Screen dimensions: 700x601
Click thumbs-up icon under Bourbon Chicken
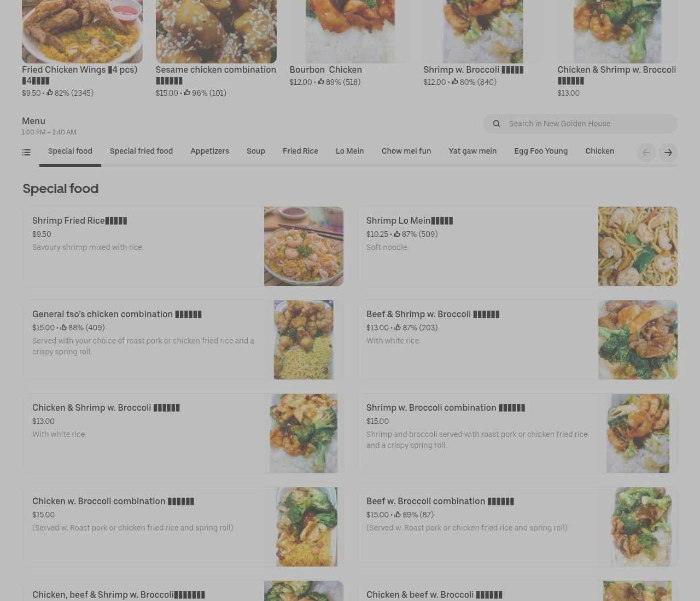(x=321, y=82)
